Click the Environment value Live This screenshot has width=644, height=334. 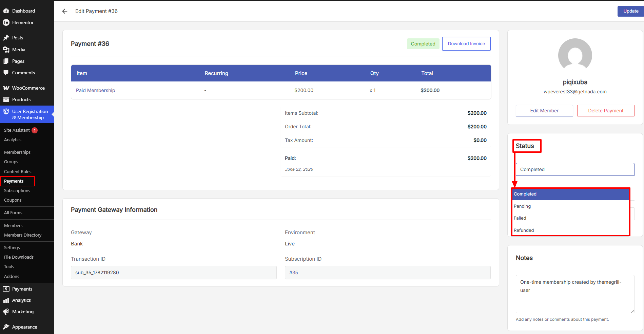[290, 244]
